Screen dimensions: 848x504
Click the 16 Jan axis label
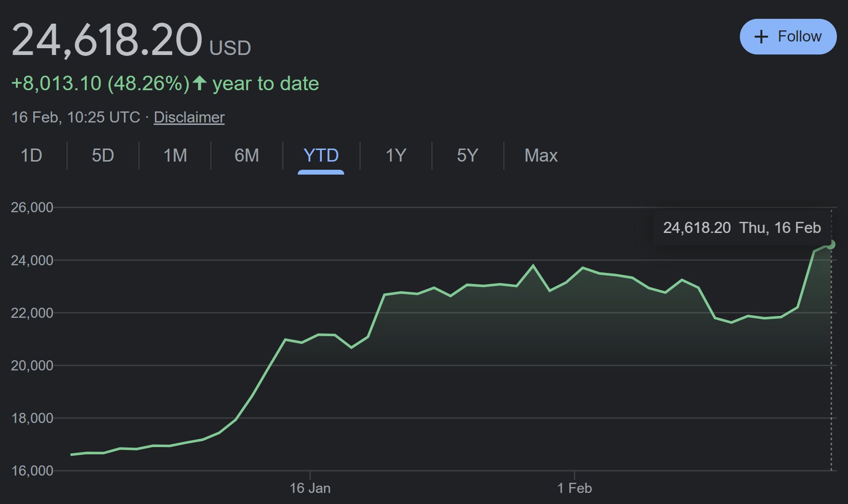(x=310, y=488)
